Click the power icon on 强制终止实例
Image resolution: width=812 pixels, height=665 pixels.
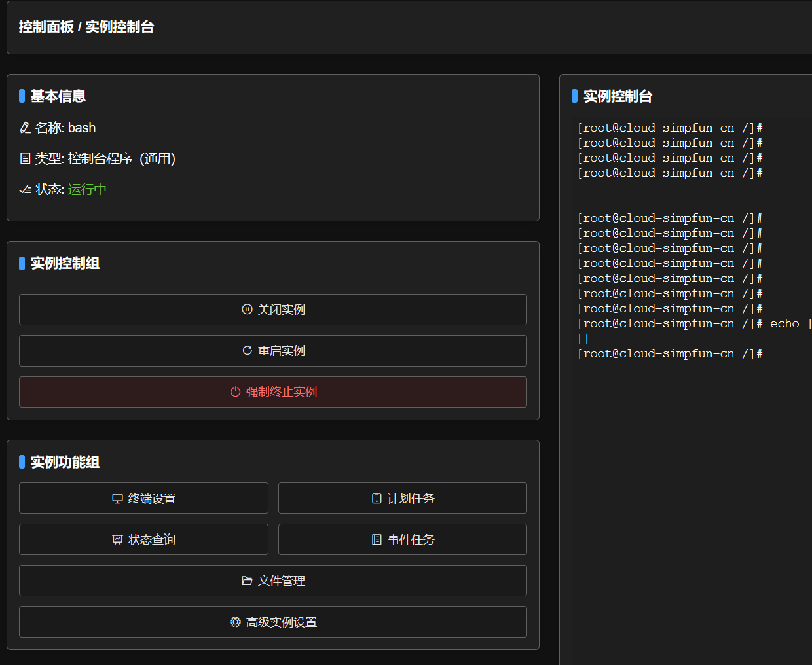[234, 391]
